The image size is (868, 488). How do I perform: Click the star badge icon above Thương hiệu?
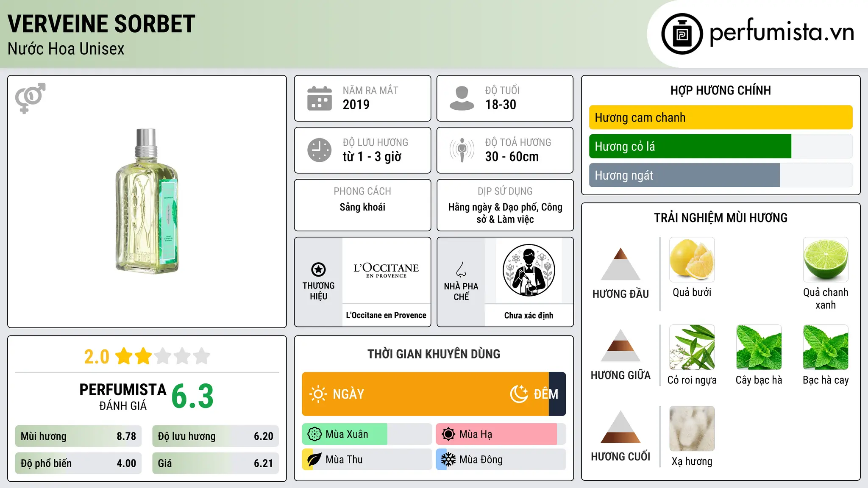(x=318, y=269)
